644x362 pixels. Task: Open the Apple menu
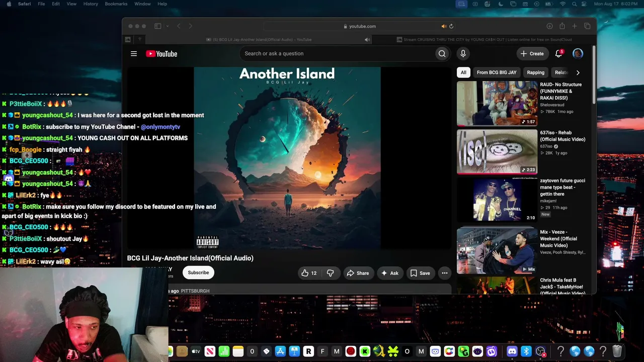[8, 4]
